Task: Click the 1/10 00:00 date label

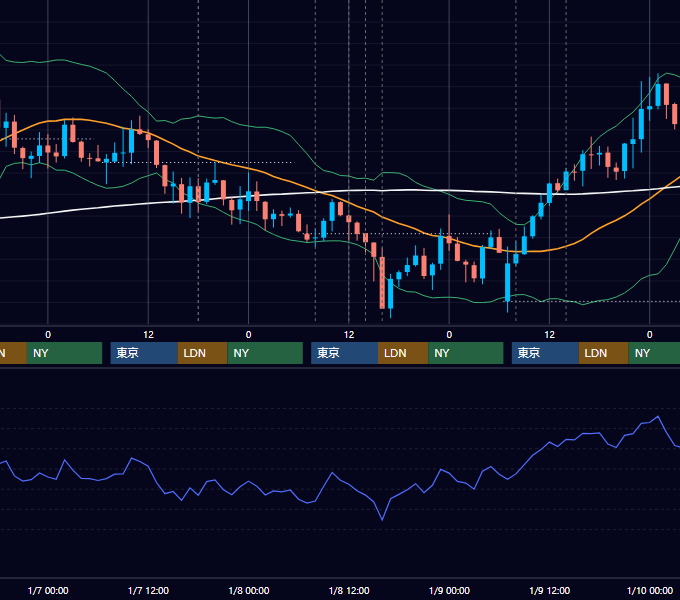Action: [x=650, y=590]
